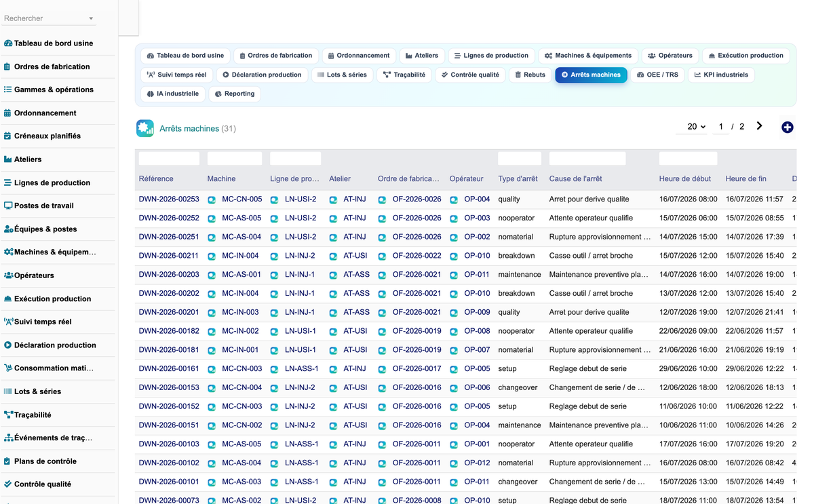
Task: Click the Machine column filter field
Action: coord(235,159)
